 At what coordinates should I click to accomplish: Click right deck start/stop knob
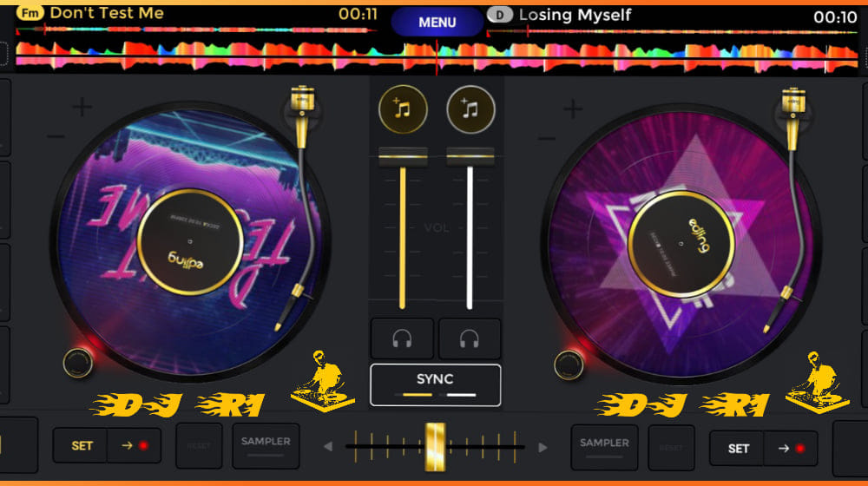coord(569,365)
